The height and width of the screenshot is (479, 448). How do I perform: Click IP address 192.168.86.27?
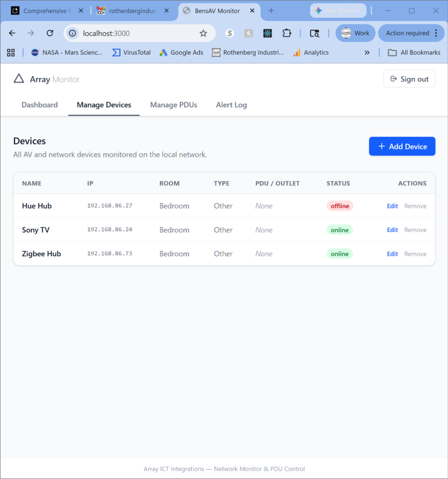pyautogui.click(x=110, y=206)
